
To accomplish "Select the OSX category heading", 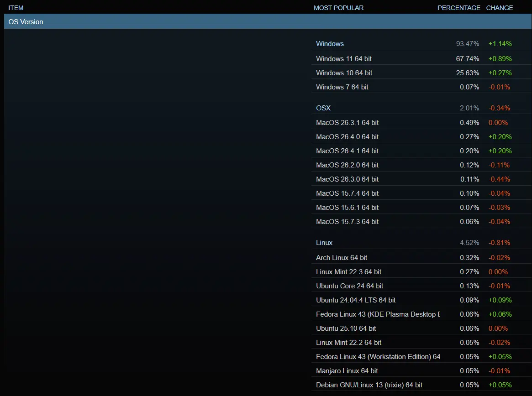I will click(x=323, y=108).
